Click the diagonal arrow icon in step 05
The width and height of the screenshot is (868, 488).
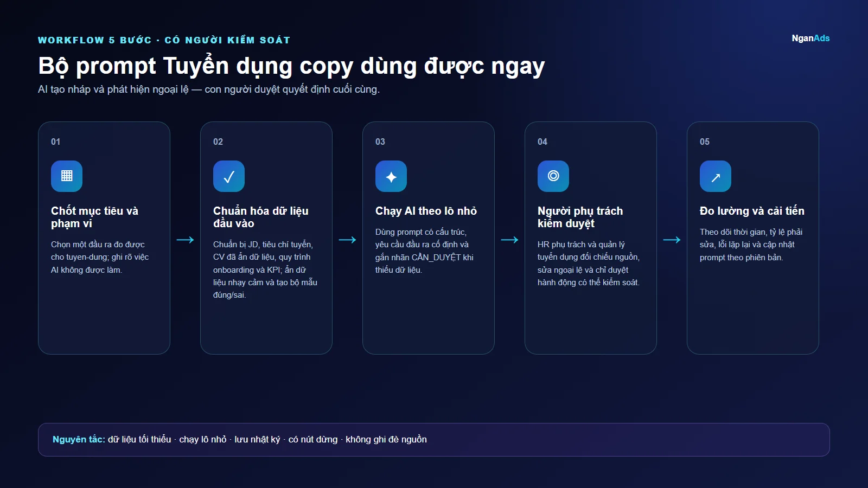click(x=716, y=176)
